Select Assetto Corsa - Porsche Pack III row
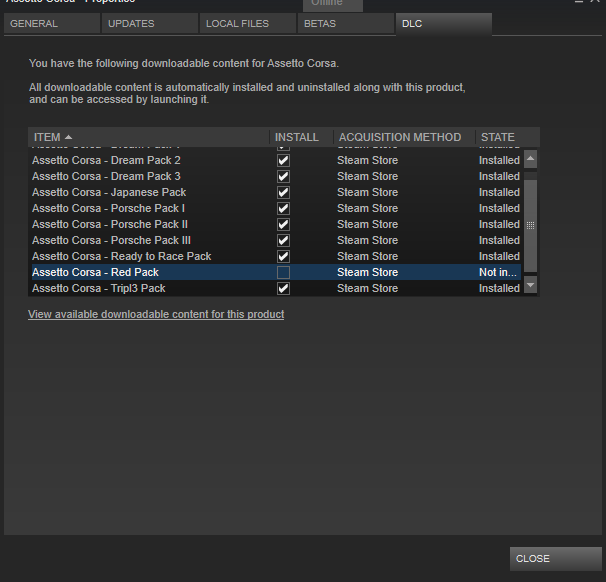The width and height of the screenshot is (606, 582). tap(276, 240)
